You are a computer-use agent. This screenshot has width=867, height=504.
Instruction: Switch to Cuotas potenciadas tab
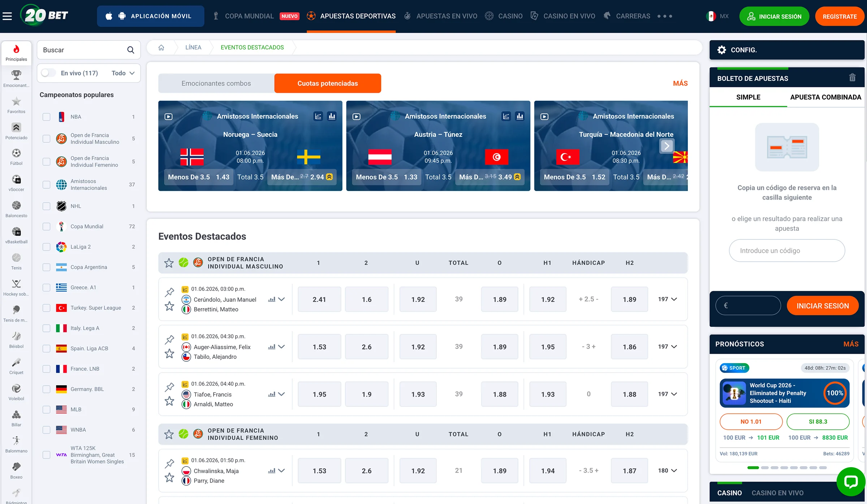[328, 83]
